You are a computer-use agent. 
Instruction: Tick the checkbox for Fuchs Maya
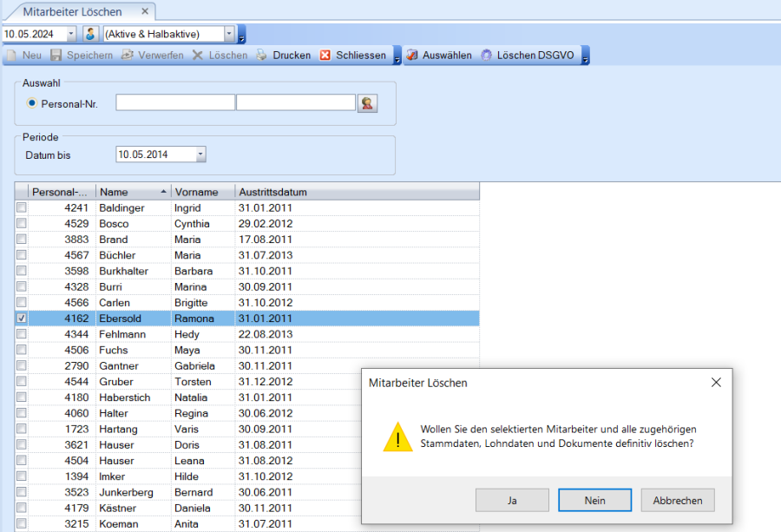click(x=22, y=350)
